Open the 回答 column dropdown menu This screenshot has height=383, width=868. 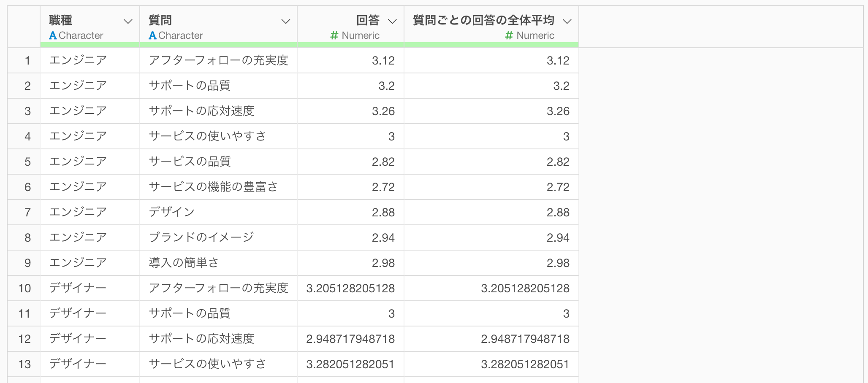pyautogui.click(x=392, y=21)
